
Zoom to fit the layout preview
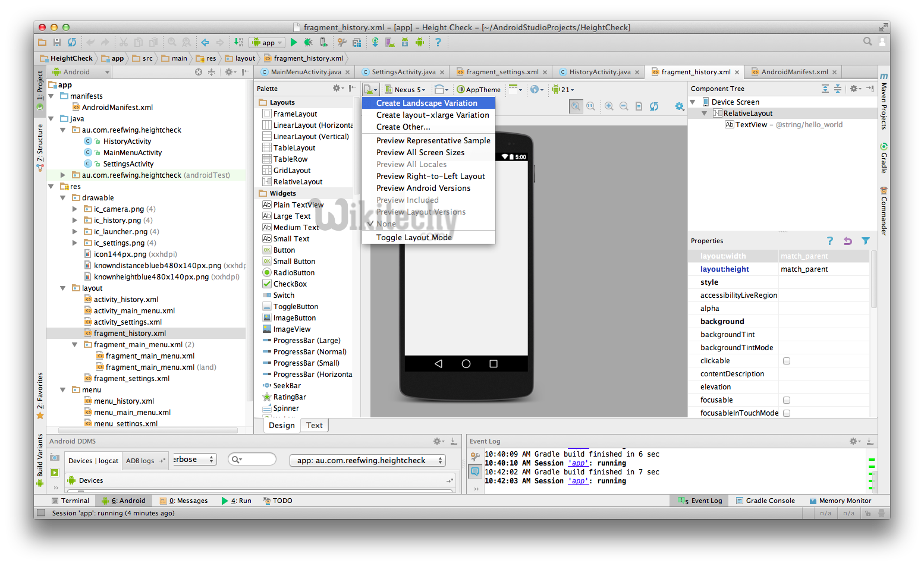pyautogui.click(x=576, y=106)
